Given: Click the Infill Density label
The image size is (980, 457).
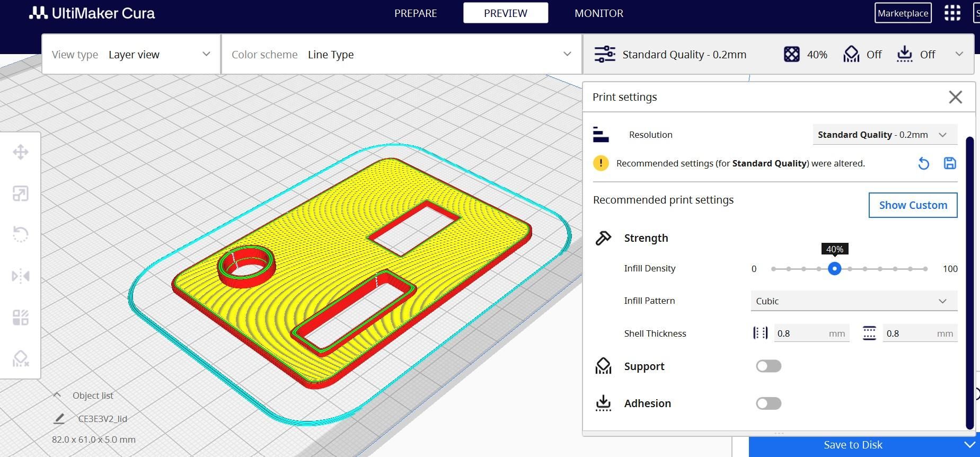Looking at the screenshot, I should (650, 268).
